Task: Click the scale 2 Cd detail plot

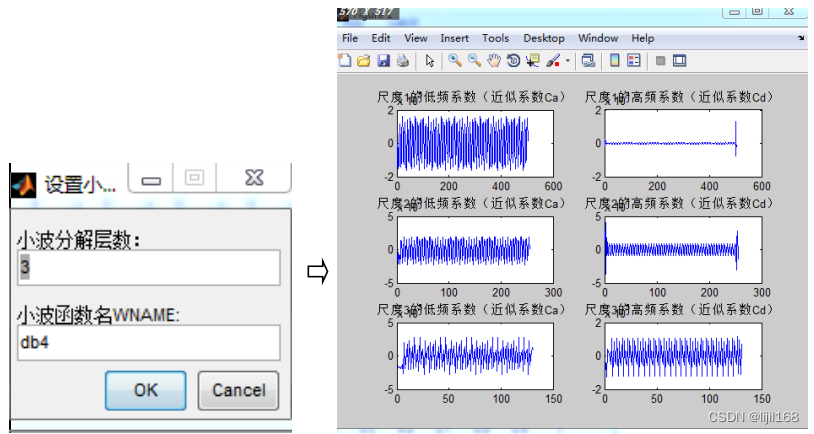Action: (x=683, y=250)
